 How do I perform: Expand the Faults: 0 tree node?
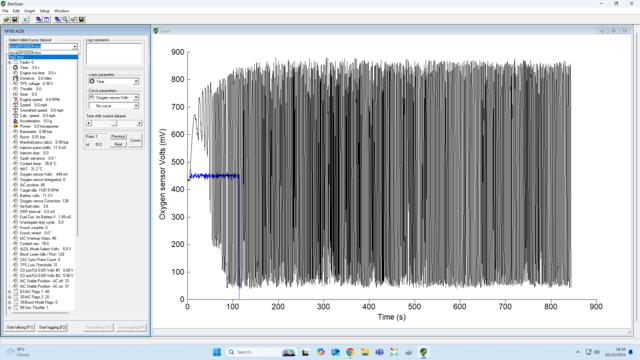tap(10, 62)
